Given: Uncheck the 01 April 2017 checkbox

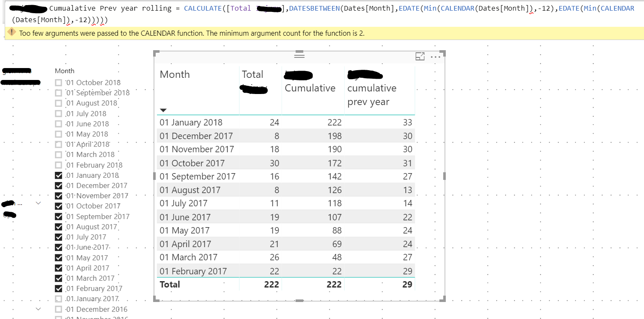Looking at the screenshot, I should click(59, 268).
